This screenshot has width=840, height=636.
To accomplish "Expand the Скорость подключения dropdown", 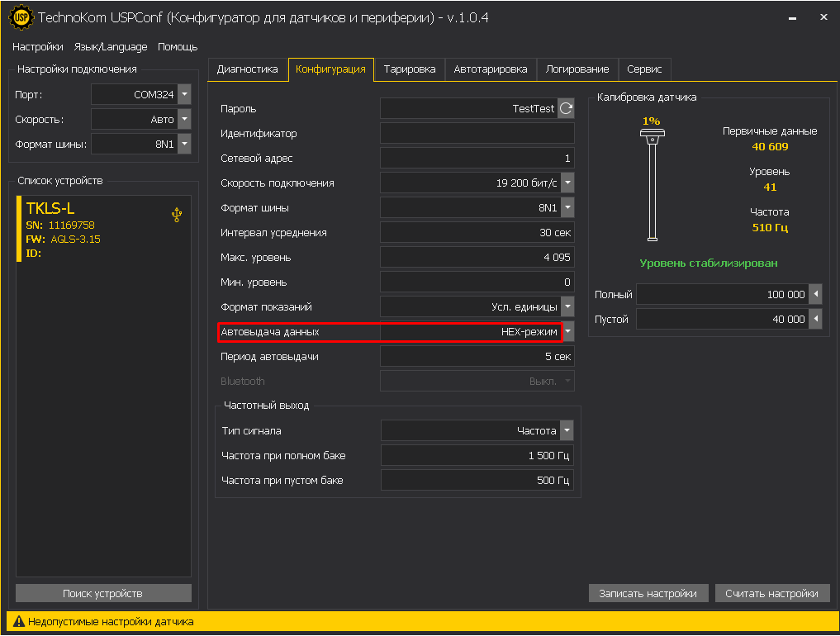I will (x=567, y=183).
